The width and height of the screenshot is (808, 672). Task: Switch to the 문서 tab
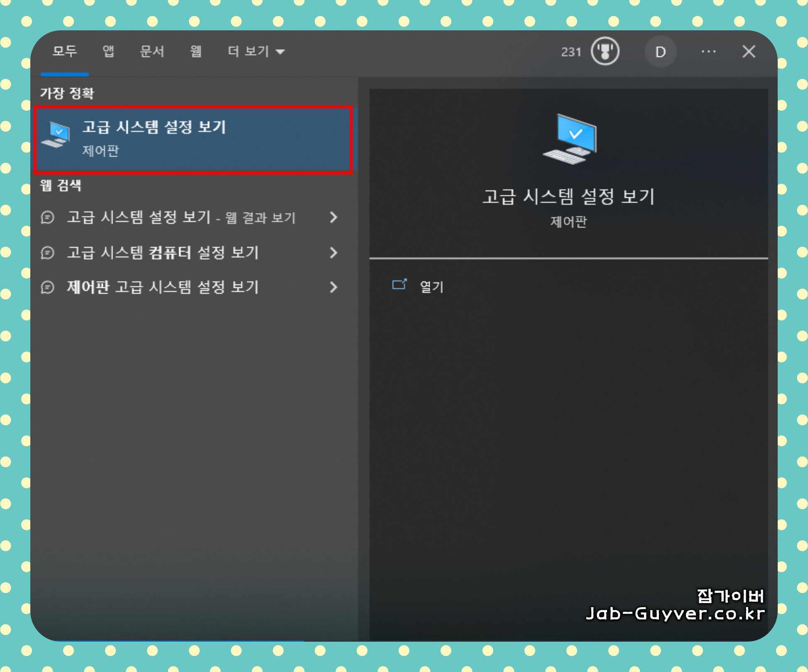pos(152,52)
